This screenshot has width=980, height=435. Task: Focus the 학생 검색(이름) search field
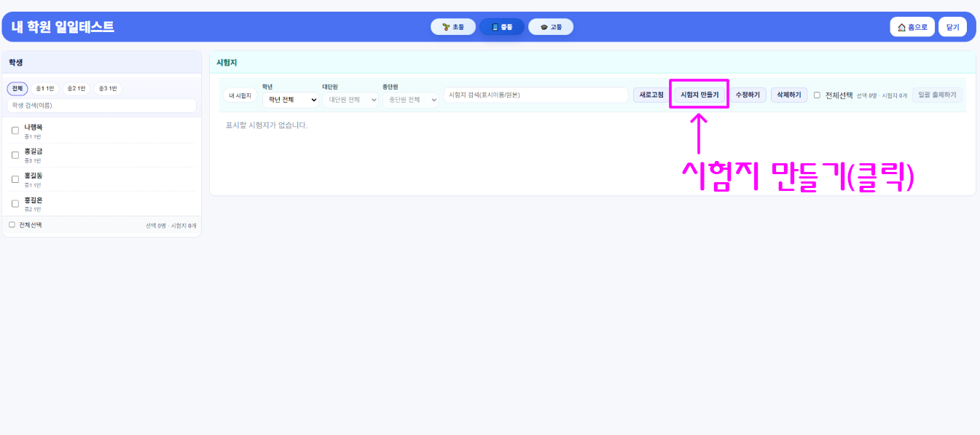coord(102,106)
